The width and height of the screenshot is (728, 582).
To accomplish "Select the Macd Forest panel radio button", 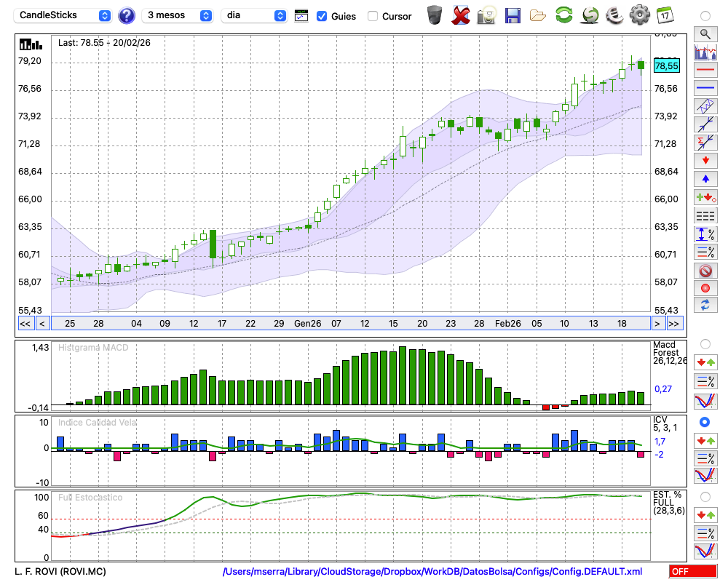I will pyautogui.click(x=705, y=343).
